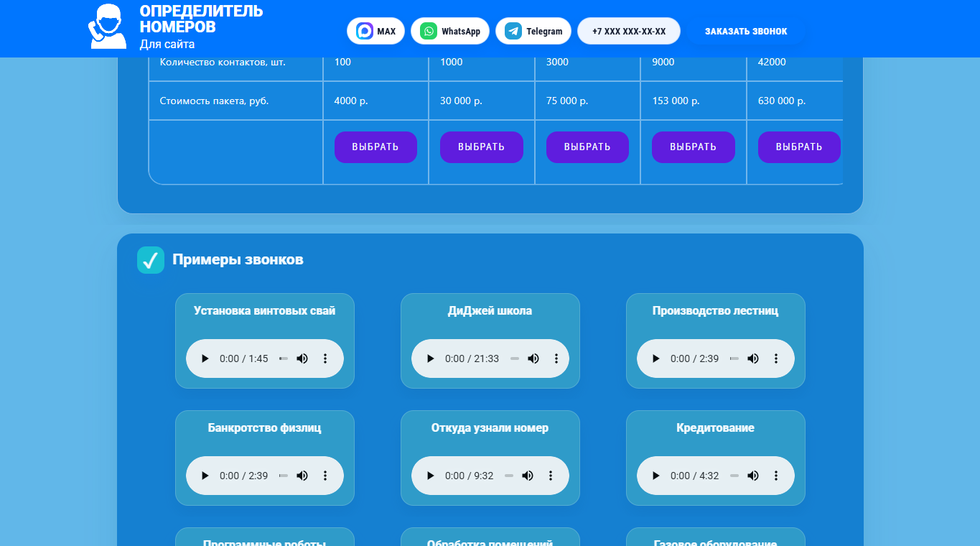Open the MAX messenger link
The width and height of the screenshot is (980, 546).
point(375,31)
